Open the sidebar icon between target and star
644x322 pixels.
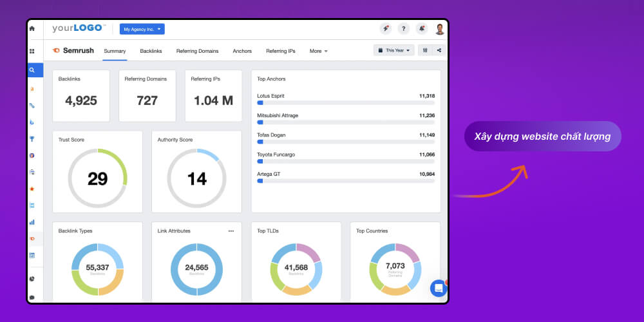[x=32, y=172]
